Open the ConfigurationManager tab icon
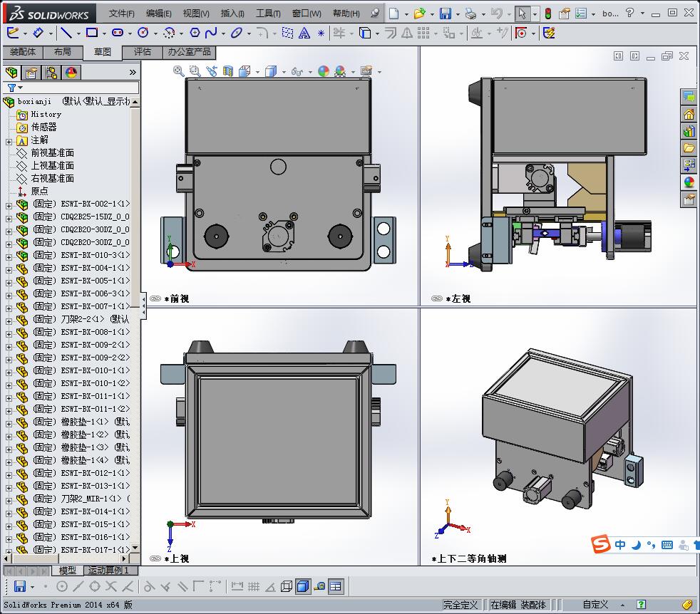700x614 pixels. click(51, 72)
